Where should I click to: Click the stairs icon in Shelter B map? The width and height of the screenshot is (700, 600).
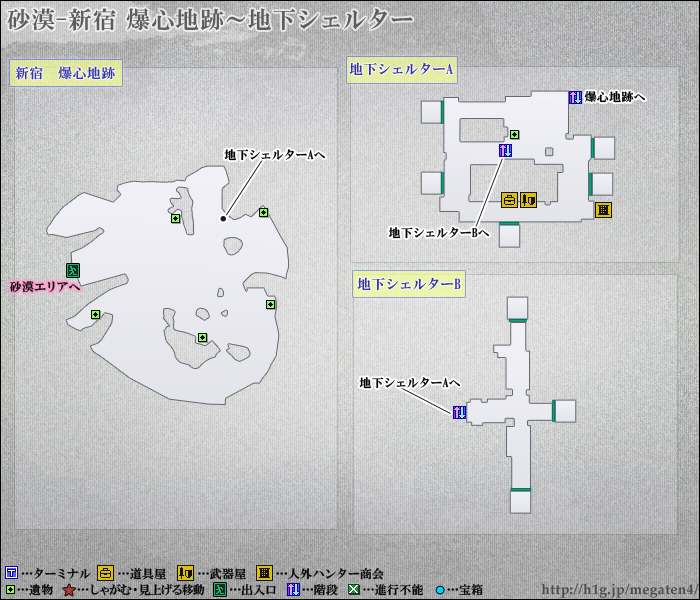click(460, 412)
